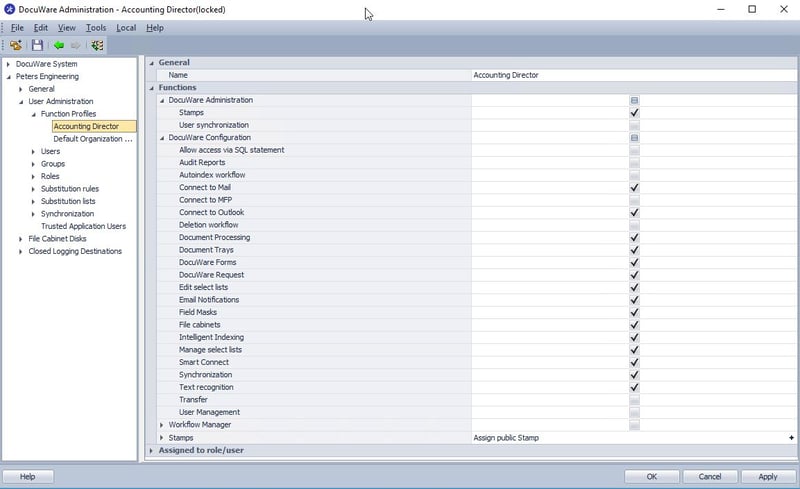Select Default Organization profile in tree

point(92,139)
